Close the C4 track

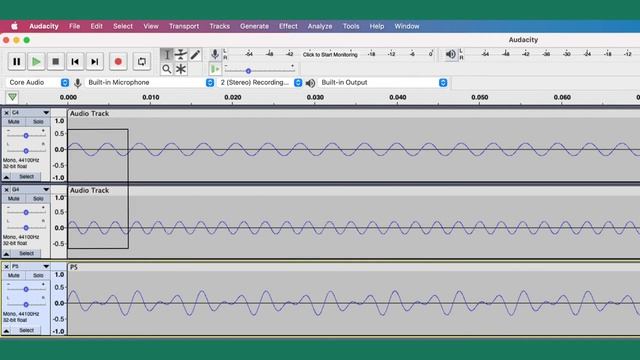pyautogui.click(x=7, y=113)
